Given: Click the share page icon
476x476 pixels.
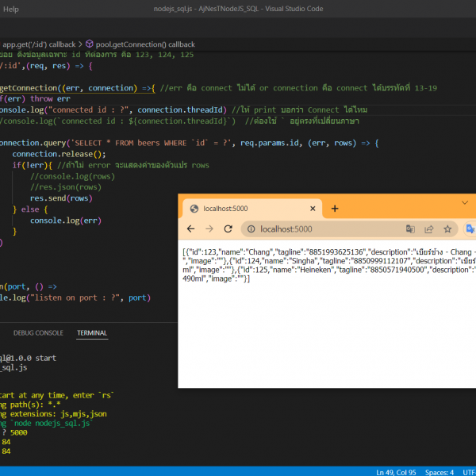Looking at the screenshot, I should click(429, 229).
